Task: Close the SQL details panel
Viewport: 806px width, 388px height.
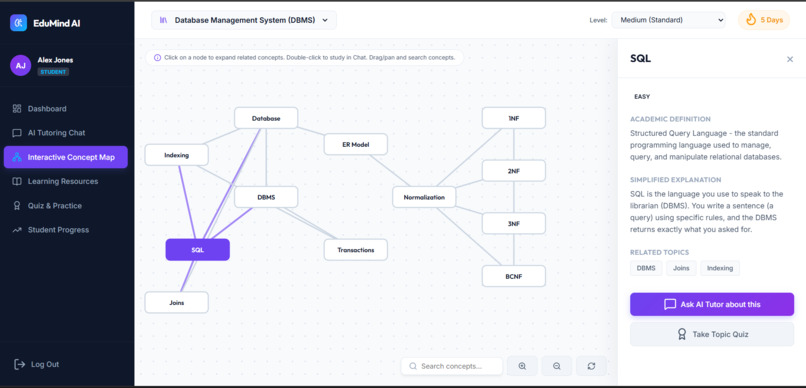Action: click(790, 59)
